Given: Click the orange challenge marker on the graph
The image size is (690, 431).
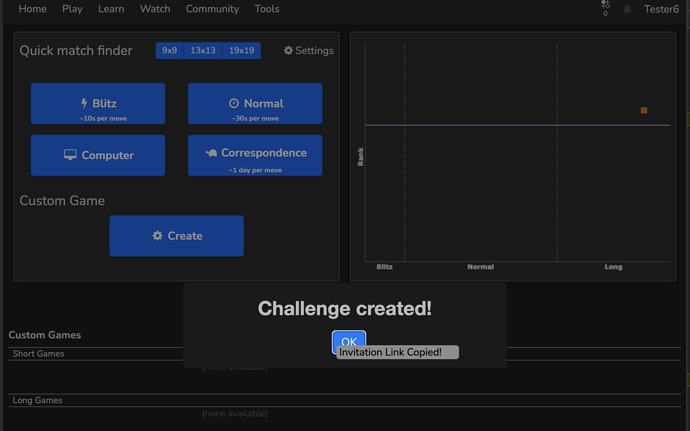Looking at the screenshot, I should click(x=644, y=111).
